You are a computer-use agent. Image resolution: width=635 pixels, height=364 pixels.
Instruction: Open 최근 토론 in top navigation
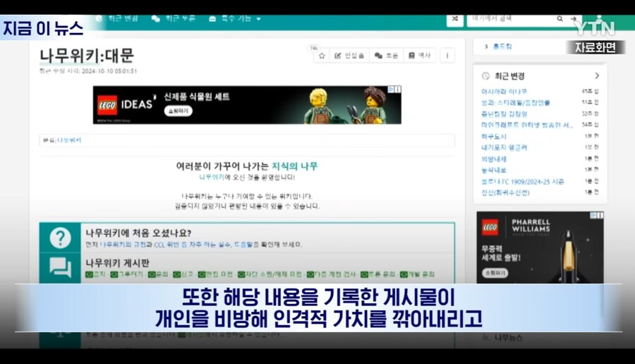173,18
